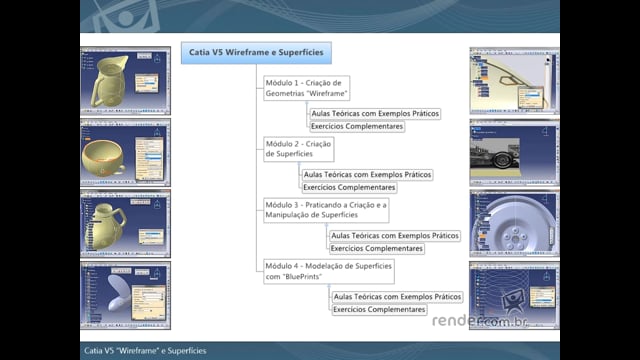
Task: Select the Módulo 1 Criação de Geometrias Wireframe node
Action: pyautogui.click(x=307, y=88)
